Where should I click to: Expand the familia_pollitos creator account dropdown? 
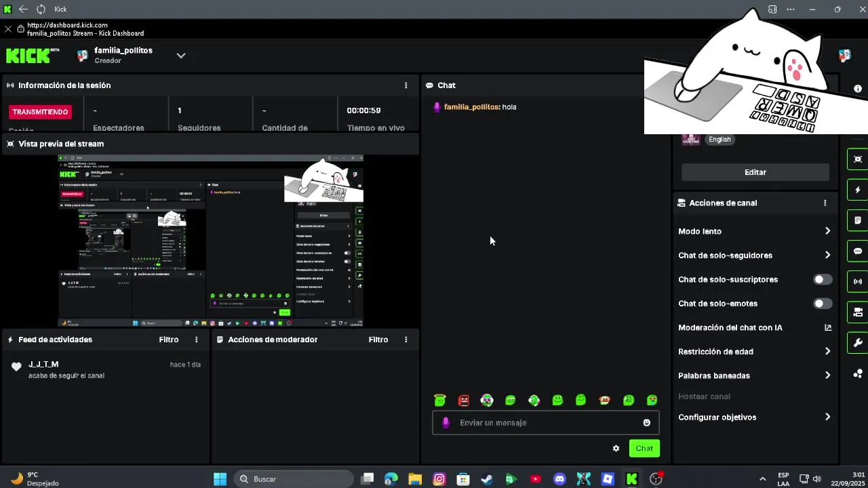(x=181, y=56)
